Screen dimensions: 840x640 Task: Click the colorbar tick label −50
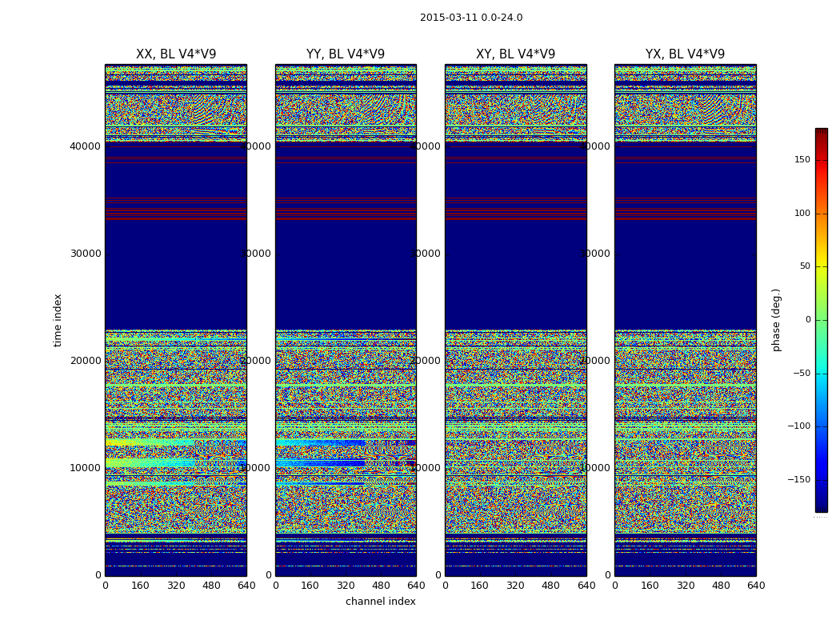(x=802, y=374)
